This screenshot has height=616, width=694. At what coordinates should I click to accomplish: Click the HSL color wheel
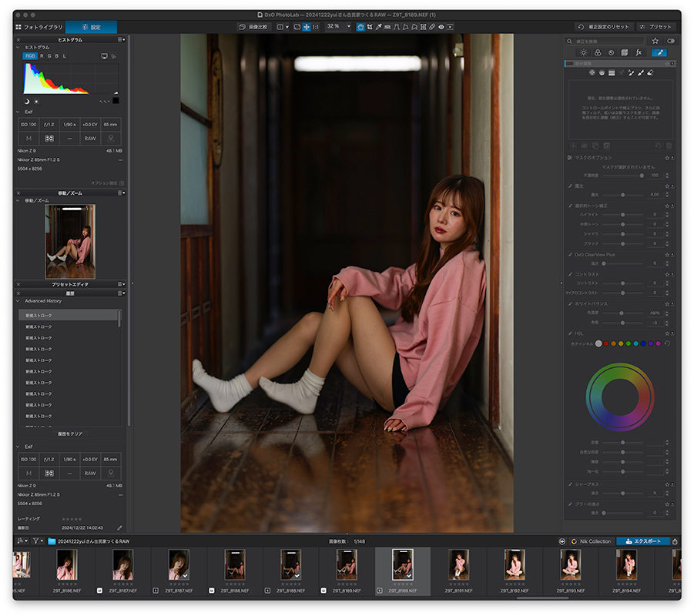coord(620,397)
